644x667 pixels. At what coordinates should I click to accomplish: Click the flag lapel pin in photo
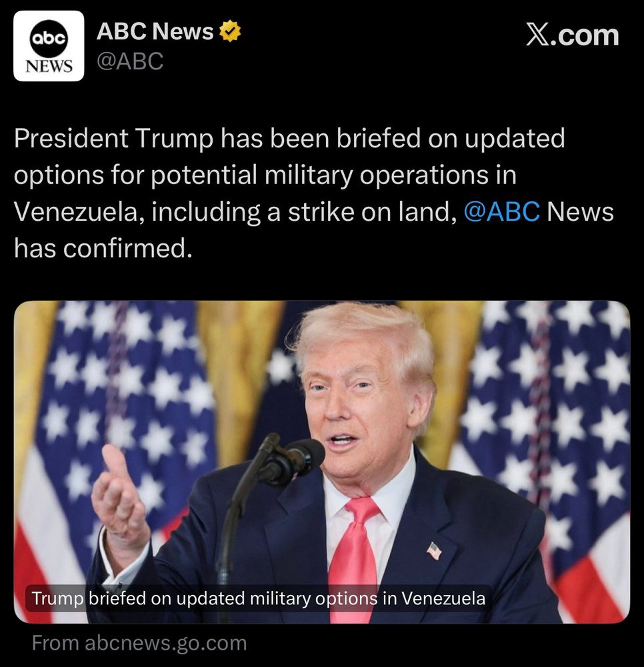coord(434,552)
